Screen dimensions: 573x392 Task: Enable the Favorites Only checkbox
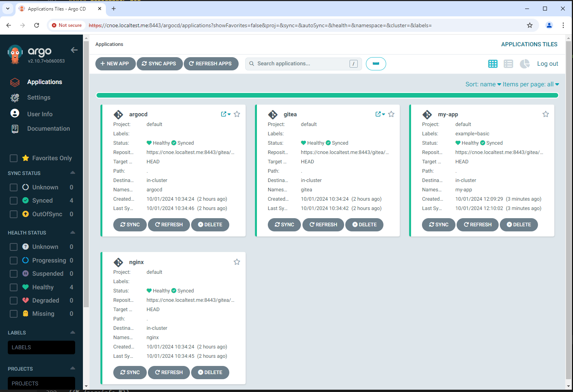tap(14, 158)
